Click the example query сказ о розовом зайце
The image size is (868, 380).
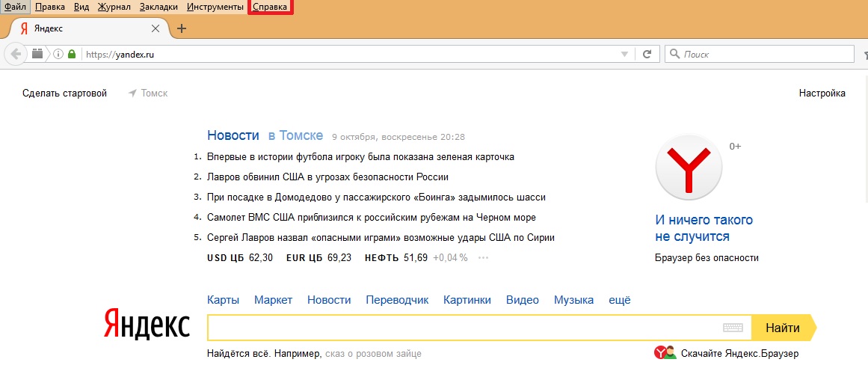(x=373, y=353)
